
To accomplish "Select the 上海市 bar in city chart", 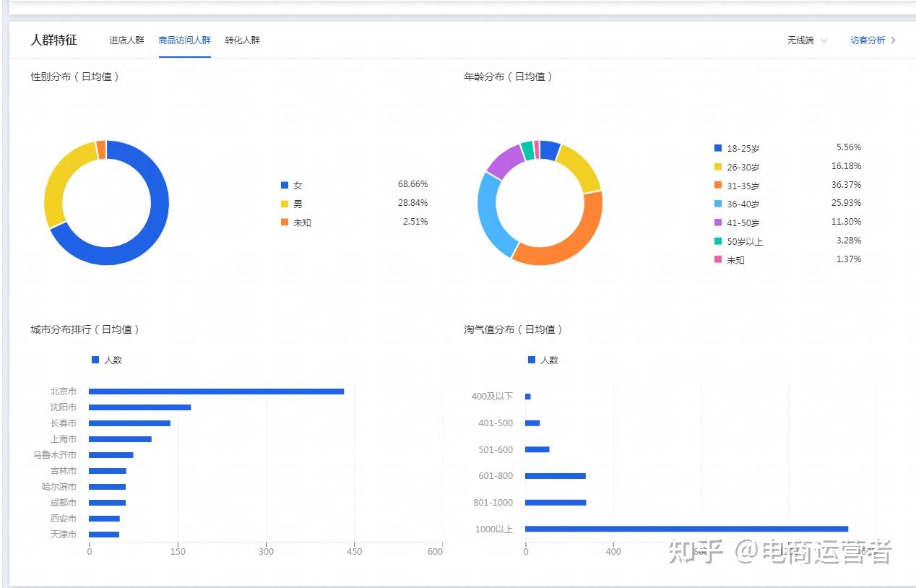I will point(120,439).
